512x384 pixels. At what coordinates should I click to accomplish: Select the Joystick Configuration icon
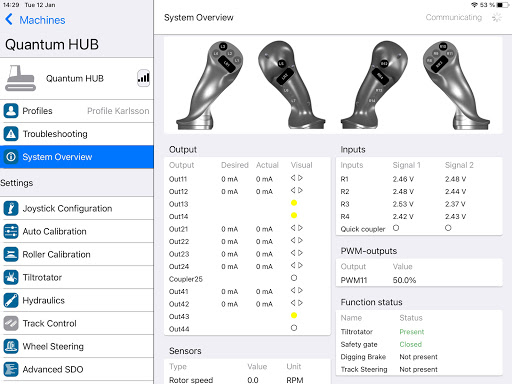coord(11,208)
